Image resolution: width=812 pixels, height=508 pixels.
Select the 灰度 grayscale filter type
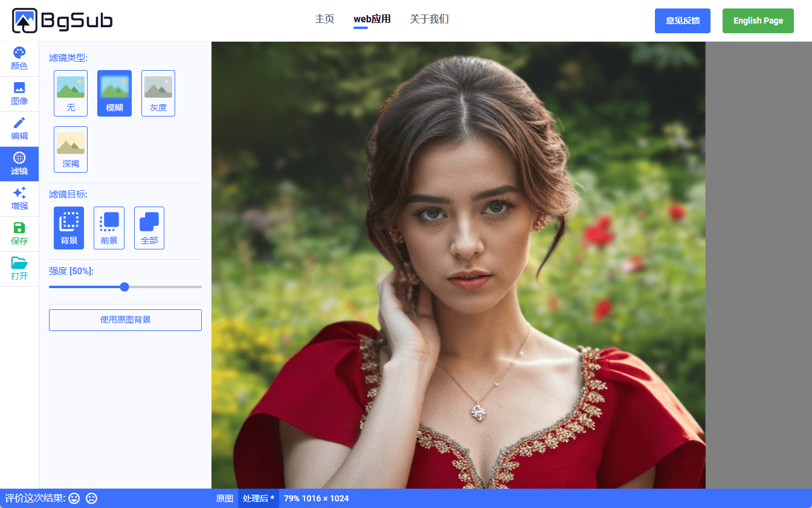pyautogui.click(x=158, y=93)
